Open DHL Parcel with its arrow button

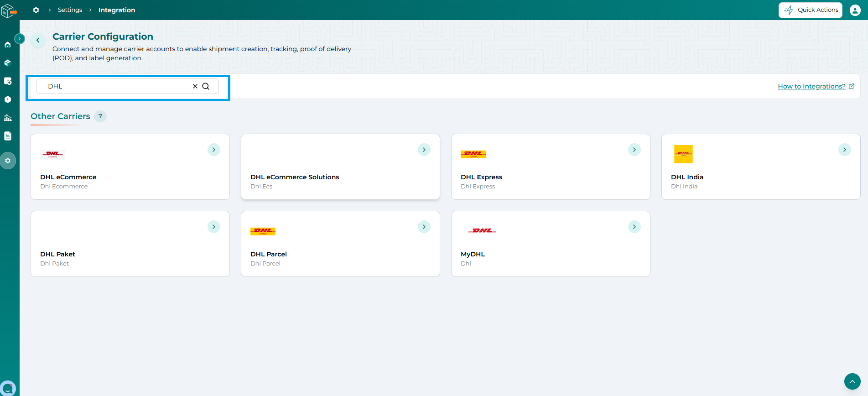tap(424, 227)
